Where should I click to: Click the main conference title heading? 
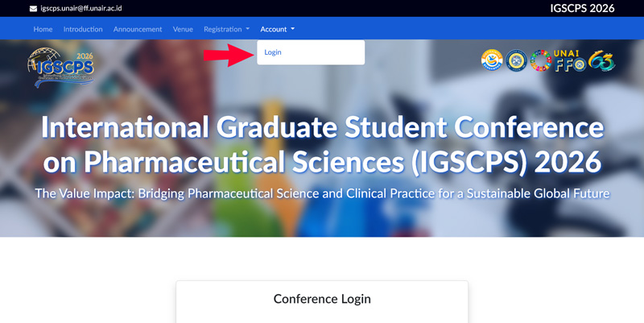pos(323,144)
